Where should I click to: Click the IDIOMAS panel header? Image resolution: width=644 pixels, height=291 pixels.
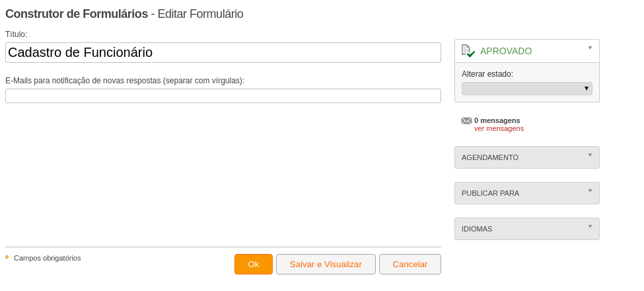[527, 229]
